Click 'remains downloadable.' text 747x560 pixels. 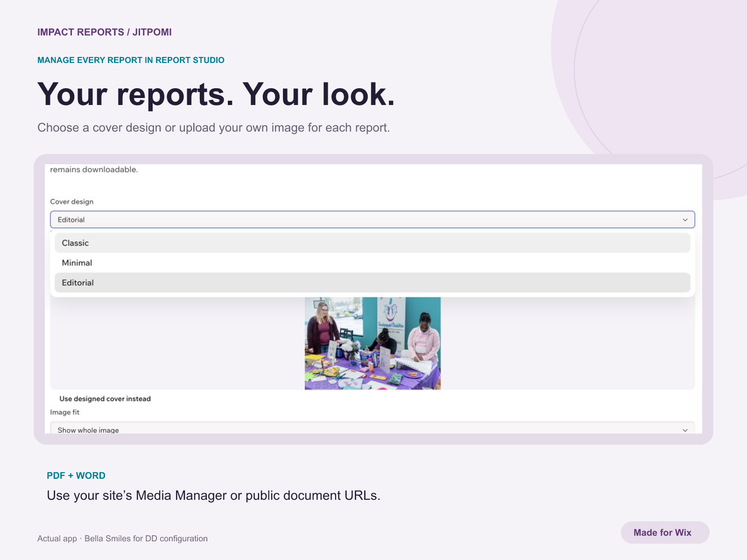94,170
